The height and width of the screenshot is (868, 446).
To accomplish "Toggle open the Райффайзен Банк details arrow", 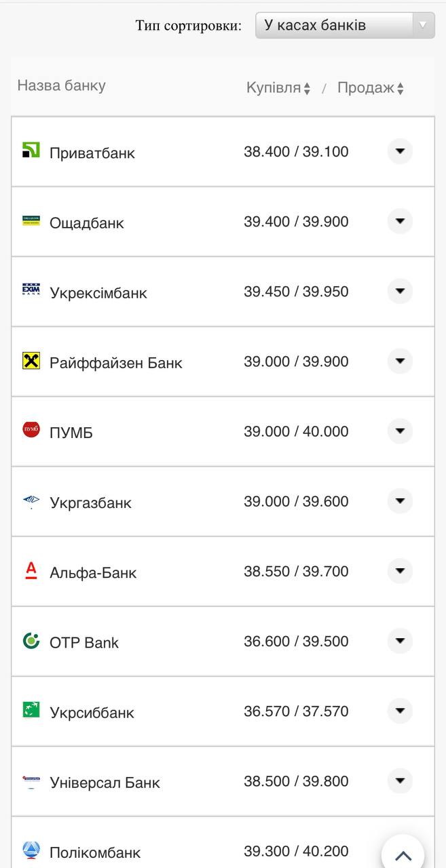I will pos(400,361).
